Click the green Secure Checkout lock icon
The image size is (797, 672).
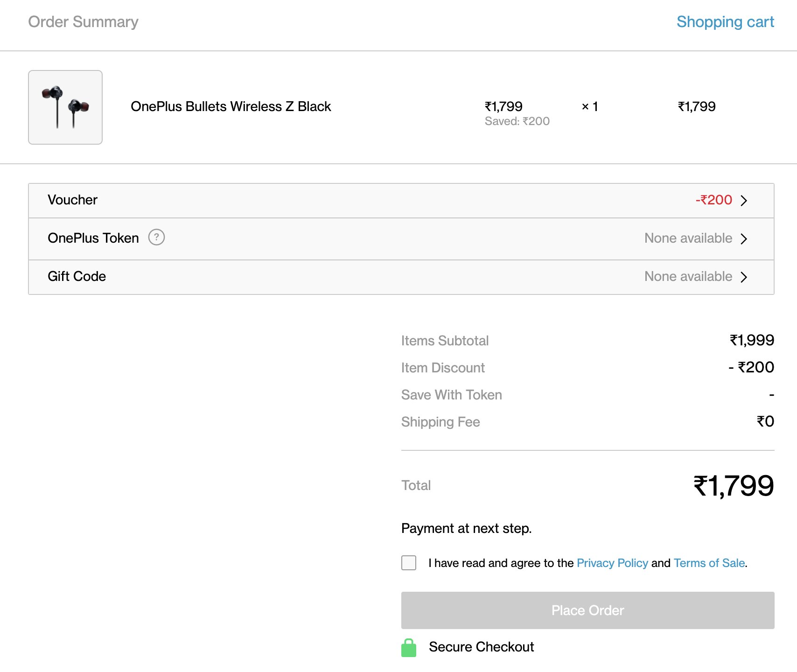tap(409, 648)
